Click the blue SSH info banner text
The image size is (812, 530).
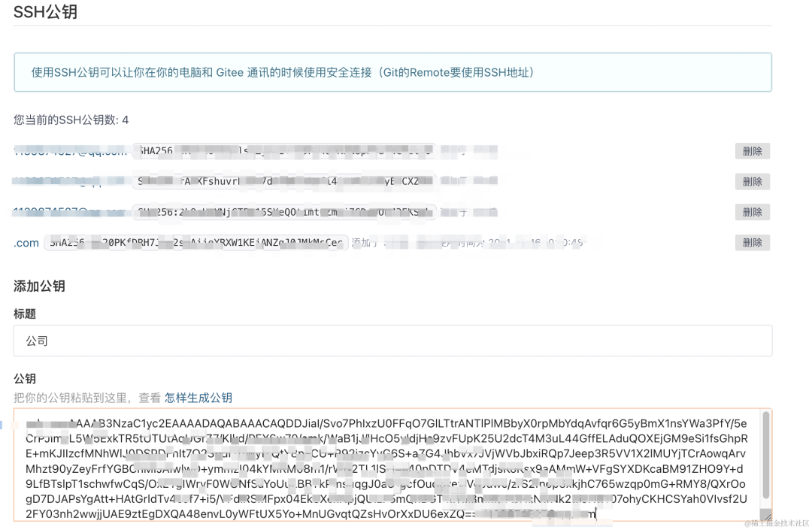(x=283, y=72)
